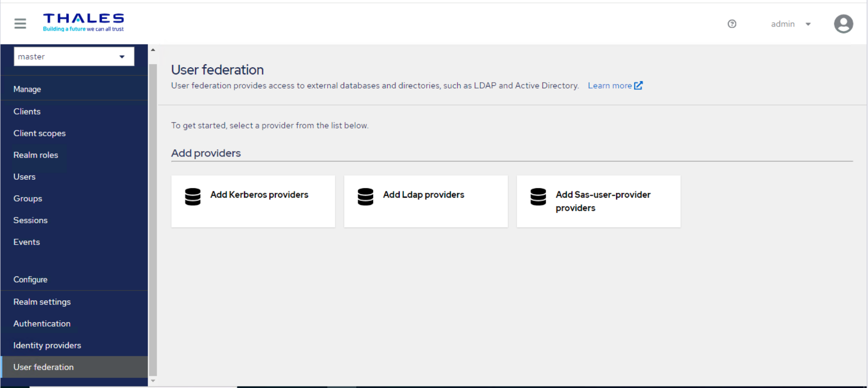Open the master realm selector
868x388 pixels.
[74, 57]
